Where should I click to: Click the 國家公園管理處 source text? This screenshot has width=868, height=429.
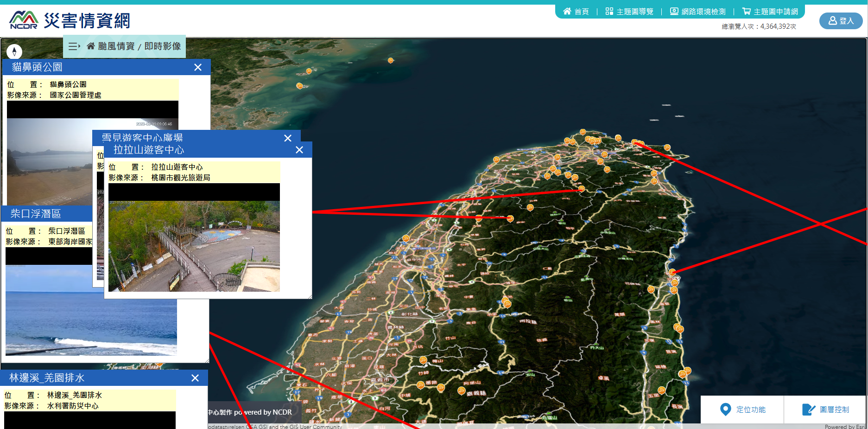tap(76, 95)
